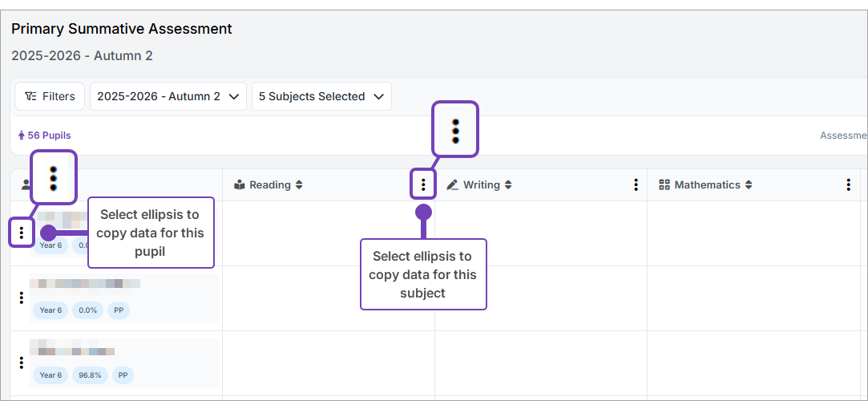Open the Filters panel

50,96
